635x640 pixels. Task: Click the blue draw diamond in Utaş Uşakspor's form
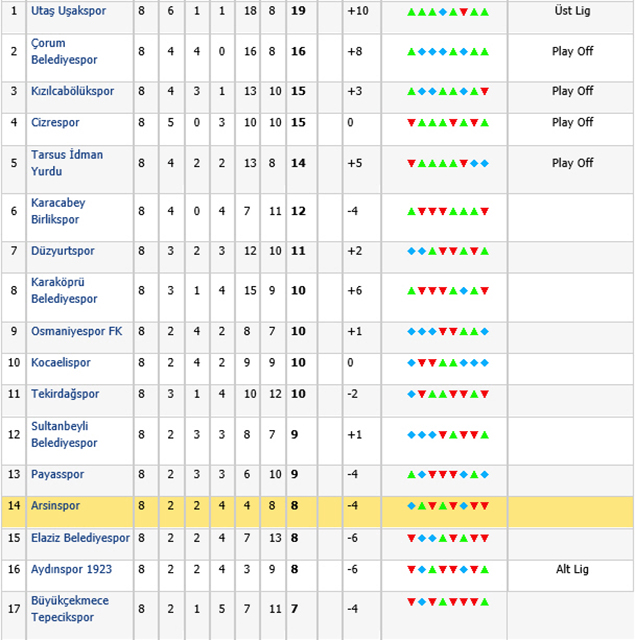[x=443, y=12]
